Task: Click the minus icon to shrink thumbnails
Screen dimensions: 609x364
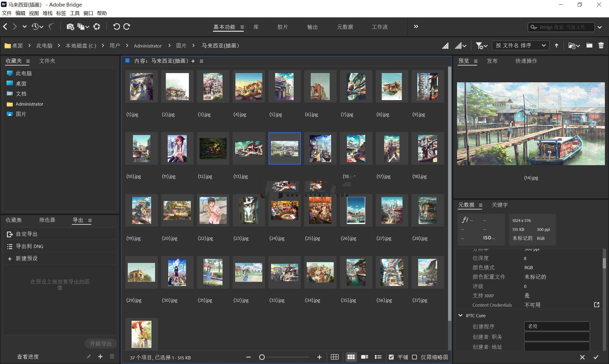Action: (248, 357)
